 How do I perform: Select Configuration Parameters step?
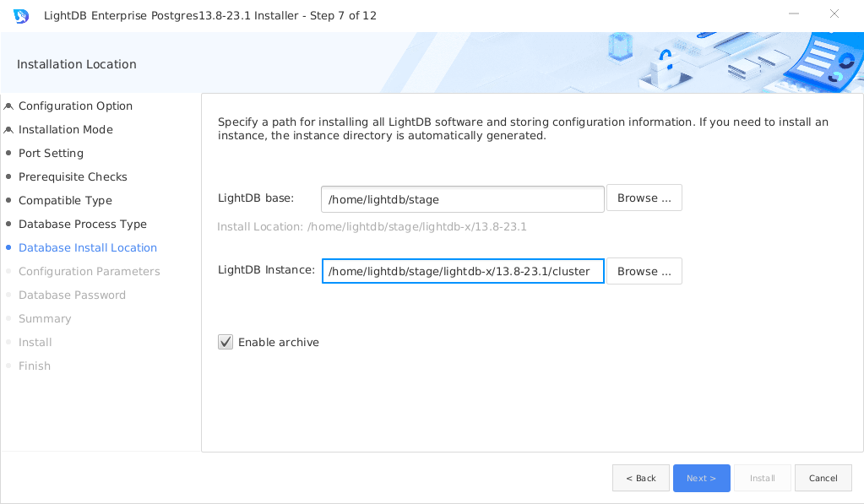pos(90,272)
